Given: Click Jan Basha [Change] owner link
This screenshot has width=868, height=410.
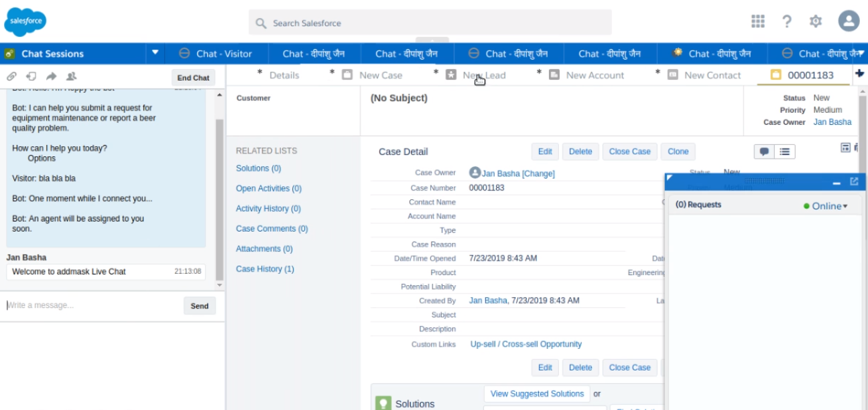Looking at the screenshot, I should tap(518, 174).
